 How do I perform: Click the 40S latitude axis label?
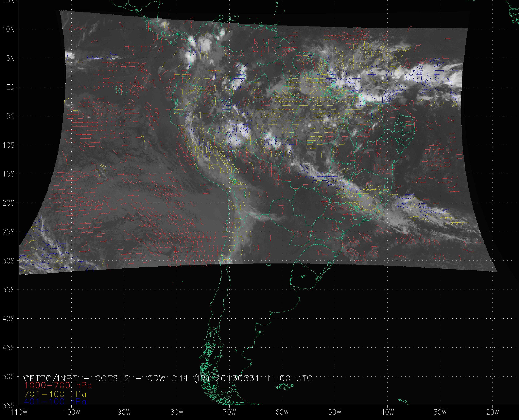[9, 319]
